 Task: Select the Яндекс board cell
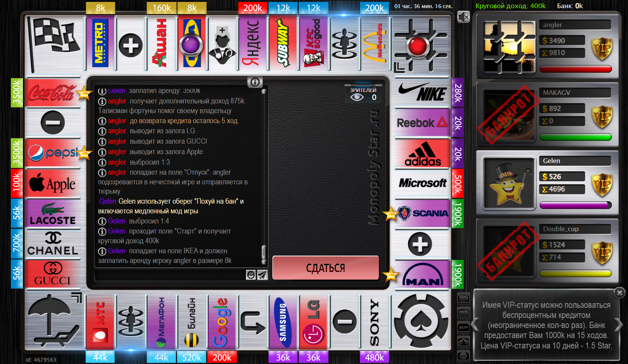tap(253, 43)
